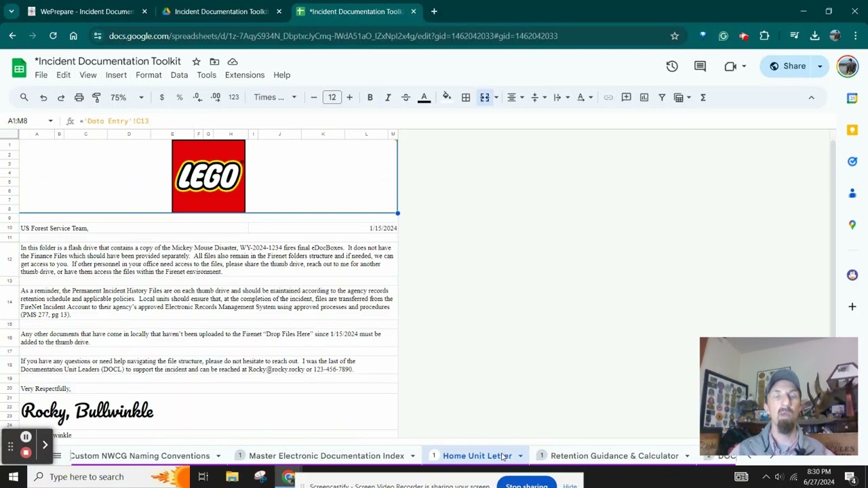Print the spreadsheet
This screenshot has width=868, height=488.
(79, 98)
